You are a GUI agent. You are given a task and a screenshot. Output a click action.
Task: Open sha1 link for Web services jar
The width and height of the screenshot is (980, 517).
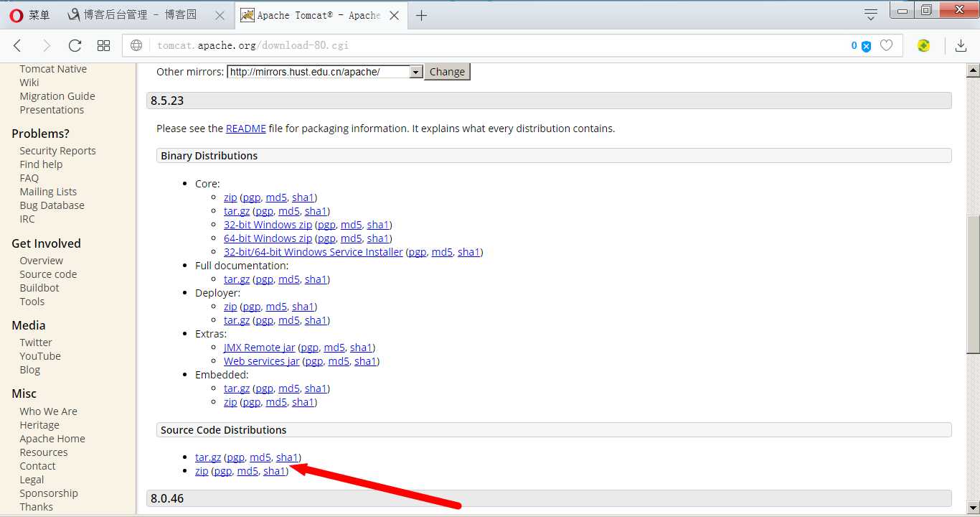coord(365,361)
